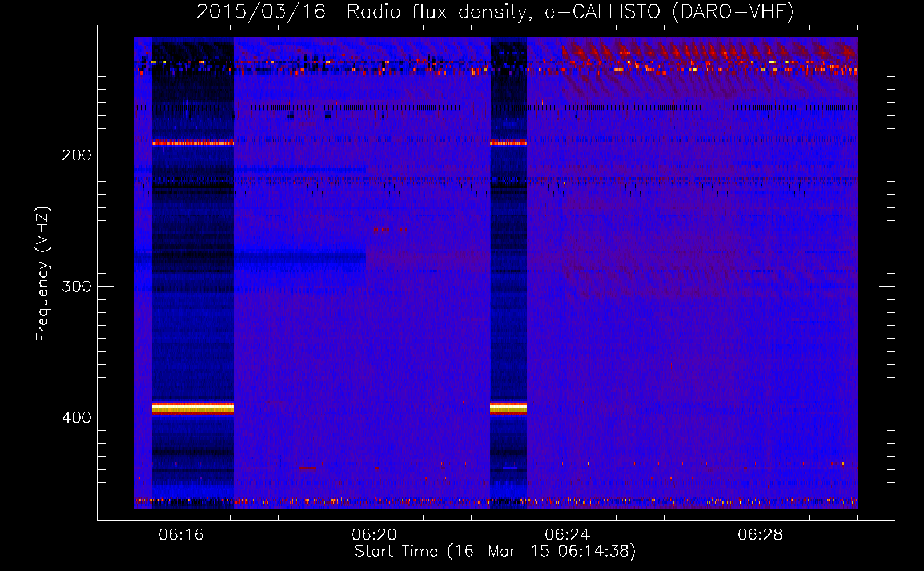Click the 06:28 time tick label

pyautogui.click(x=761, y=535)
